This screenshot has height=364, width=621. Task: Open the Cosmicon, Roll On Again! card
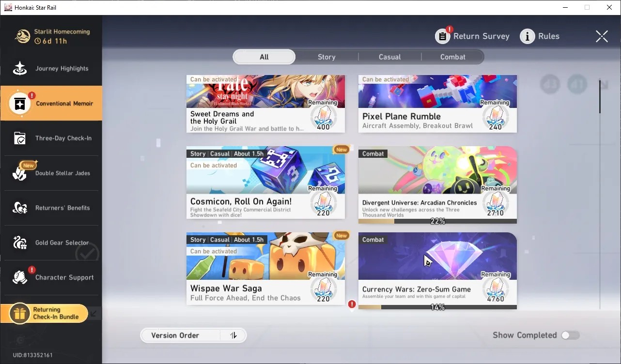pyautogui.click(x=265, y=183)
